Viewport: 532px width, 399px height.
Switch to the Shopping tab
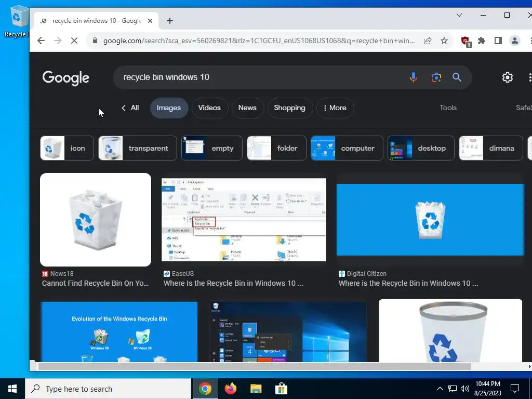tap(290, 108)
